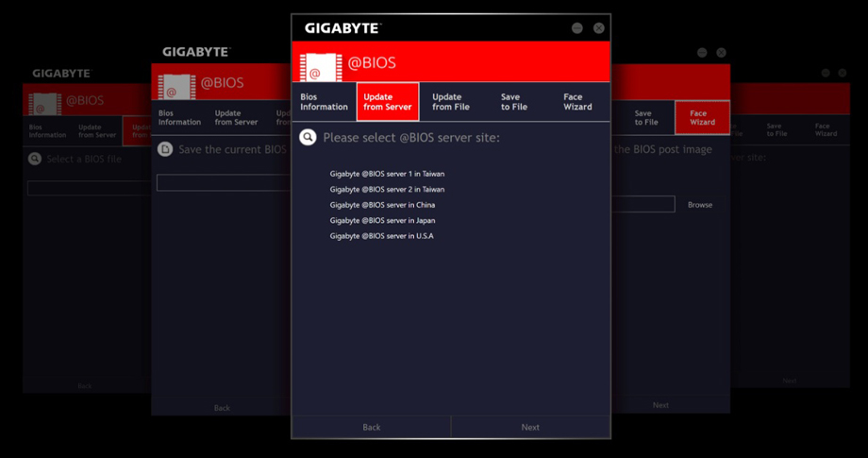868x458 pixels.
Task: Close the front GIGABYTE @BIOS window
Action: pos(599,28)
